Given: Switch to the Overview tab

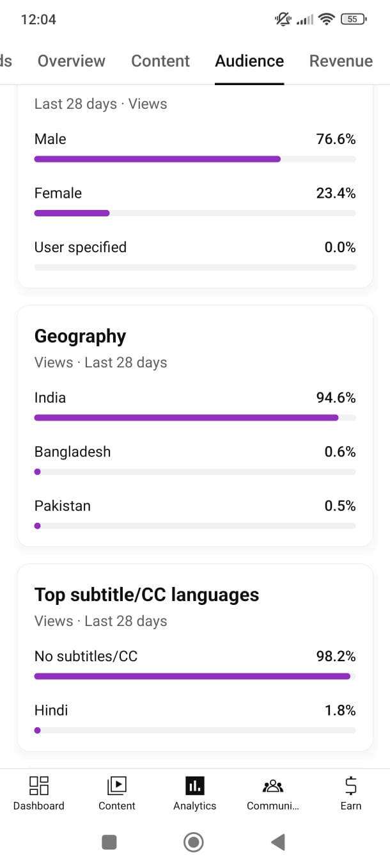Looking at the screenshot, I should (x=71, y=61).
